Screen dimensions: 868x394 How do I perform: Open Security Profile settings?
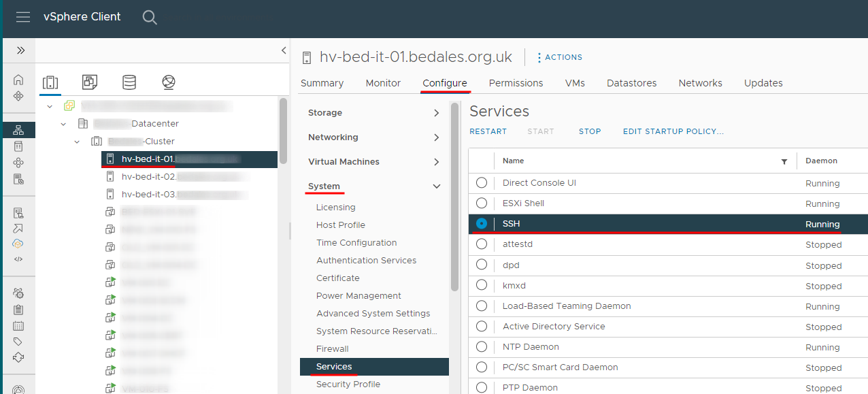pos(348,384)
